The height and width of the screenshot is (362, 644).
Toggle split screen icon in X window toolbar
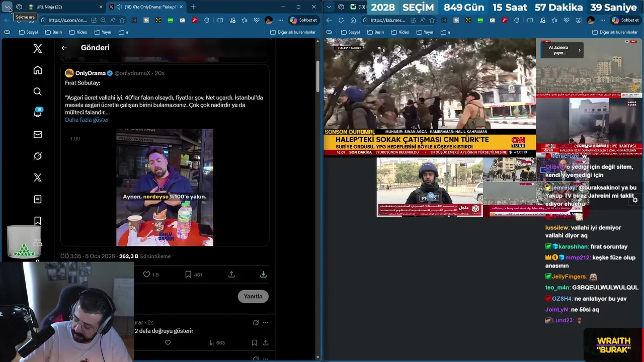(220, 20)
